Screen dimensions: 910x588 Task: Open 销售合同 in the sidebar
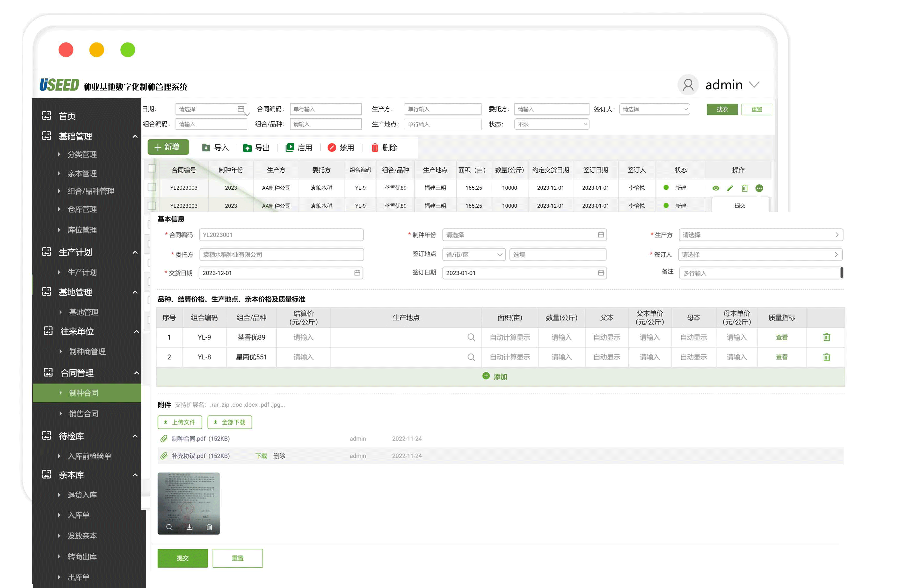tap(84, 414)
